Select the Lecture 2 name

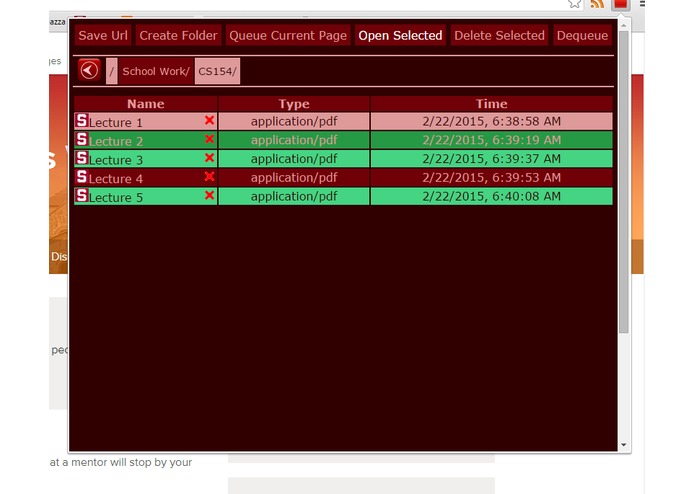[x=116, y=141]
